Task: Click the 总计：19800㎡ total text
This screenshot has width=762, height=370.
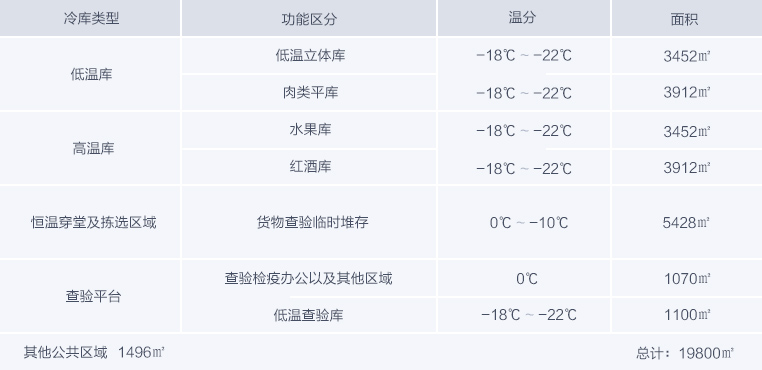Action: (x=685, y=353)
